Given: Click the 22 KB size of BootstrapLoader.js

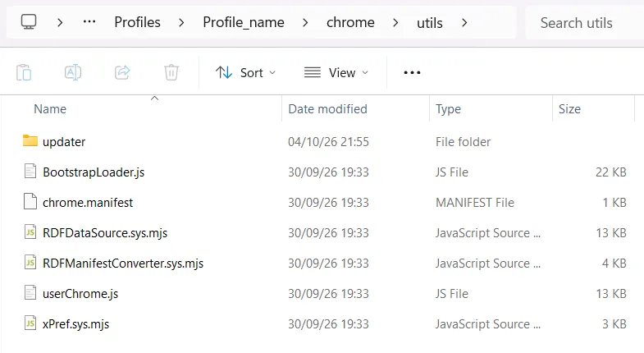Looking at the screenshot, I should coord(610,172).
